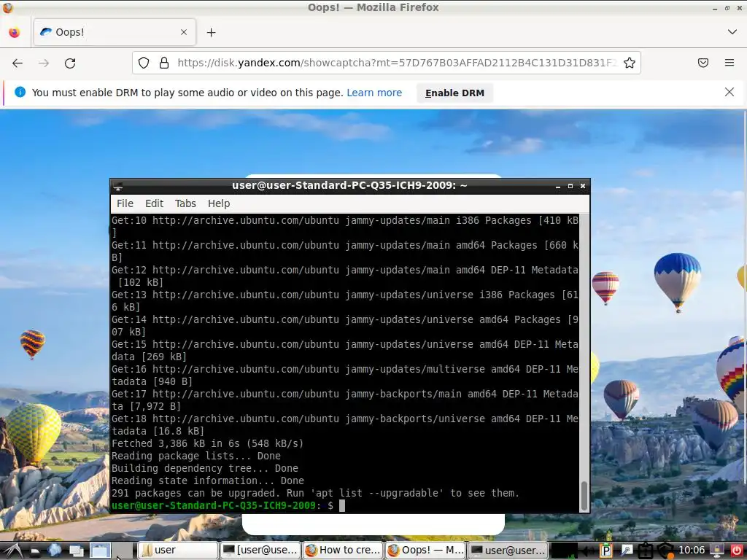The width and height of the screenshot is (747, 560).
Task: Select the highlighted workspace pager in taskbar
Action: coord(100,551)
